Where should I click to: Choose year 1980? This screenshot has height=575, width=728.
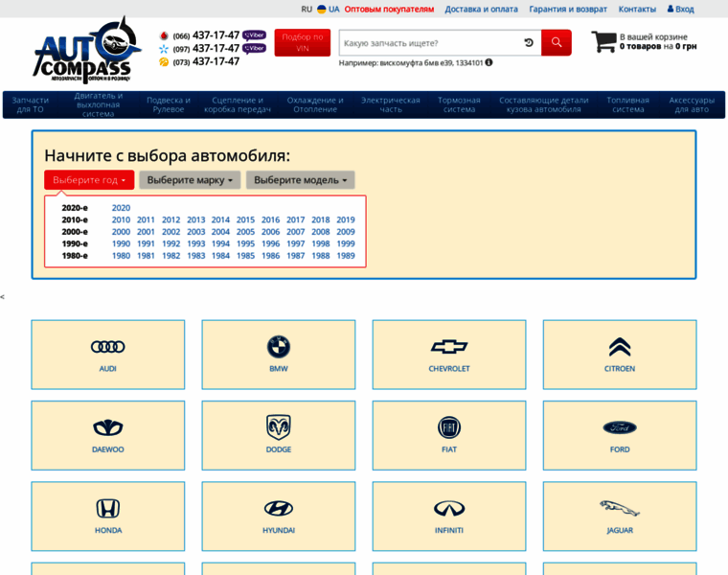click(121, 256)
